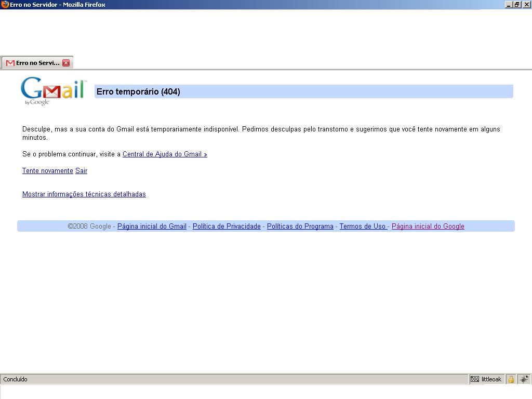Open Página inicial do Gmail link
Image resolution: width=532 pixels, height=399 pixels.
click(x=152, y=227)
